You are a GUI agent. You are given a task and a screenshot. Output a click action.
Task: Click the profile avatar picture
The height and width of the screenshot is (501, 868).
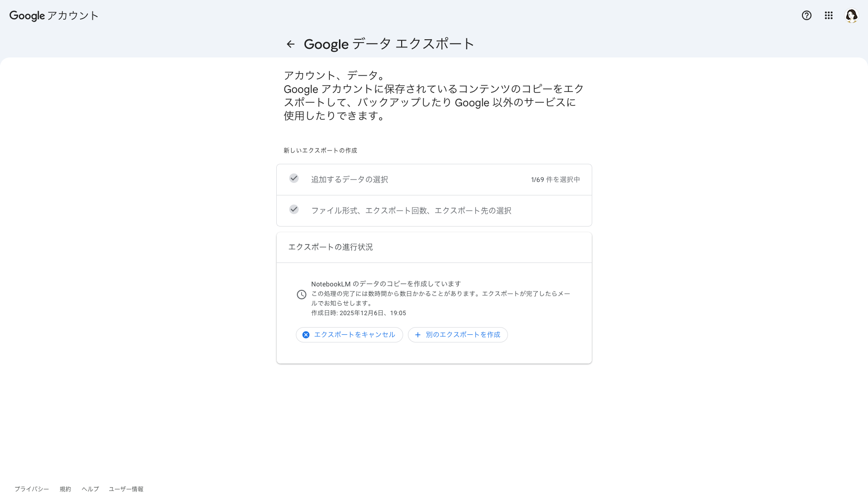(x=852, y=15)
